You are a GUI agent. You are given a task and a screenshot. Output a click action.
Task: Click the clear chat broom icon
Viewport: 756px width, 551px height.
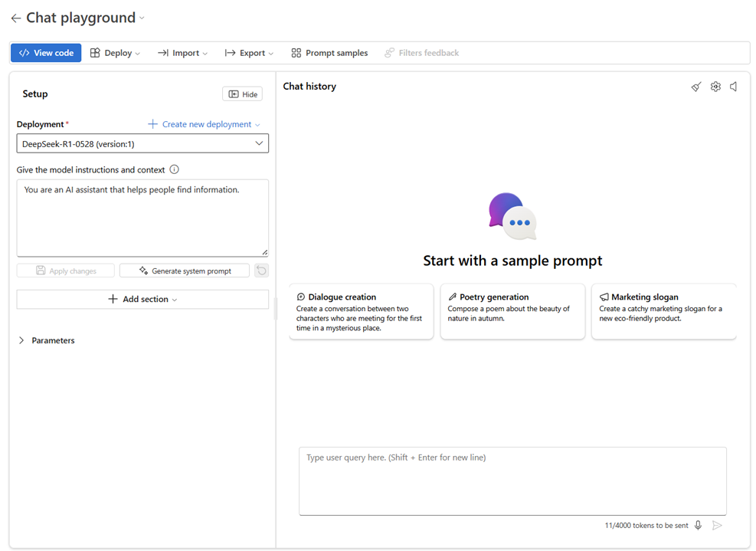pos(696,87)
